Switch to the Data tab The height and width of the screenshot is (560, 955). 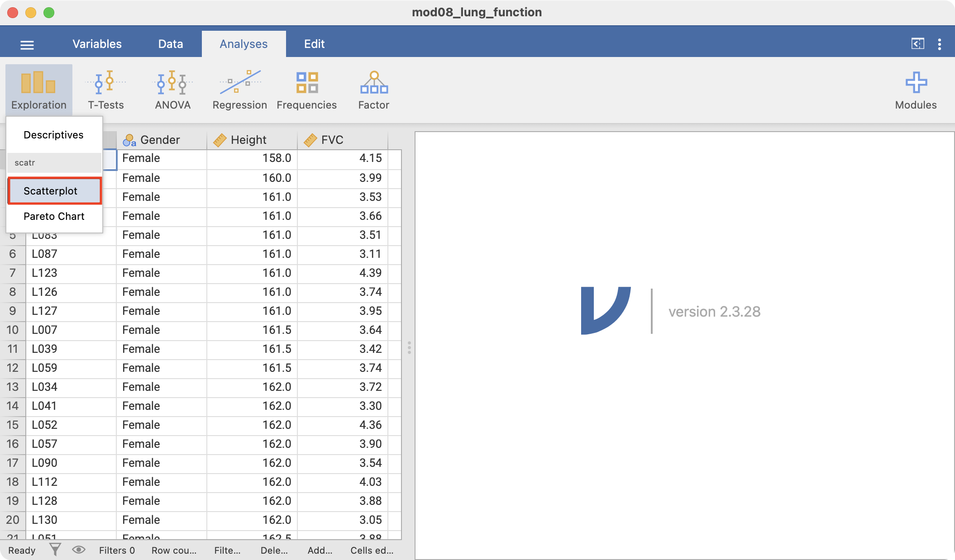(x=171, y=44)
